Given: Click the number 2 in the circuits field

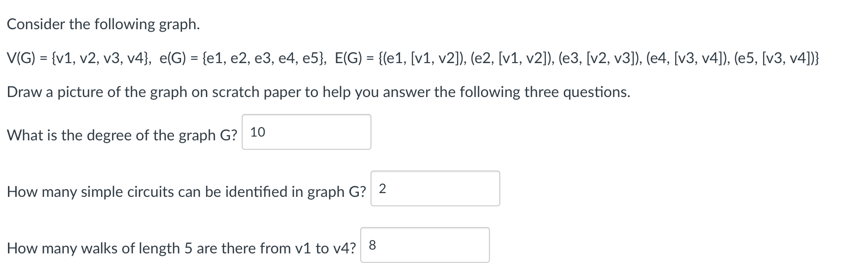Looking at the screenshot, I should [x=382, y=189].
